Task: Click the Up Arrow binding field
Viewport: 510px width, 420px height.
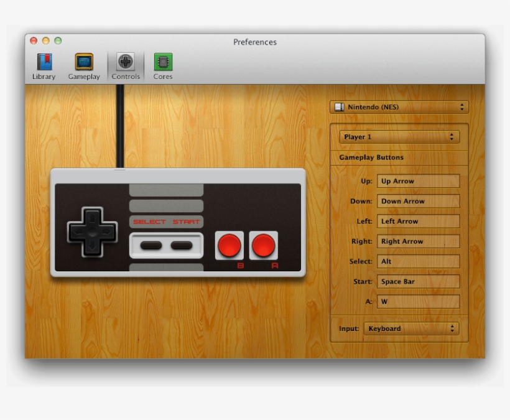Action: (x=418, y=180)
